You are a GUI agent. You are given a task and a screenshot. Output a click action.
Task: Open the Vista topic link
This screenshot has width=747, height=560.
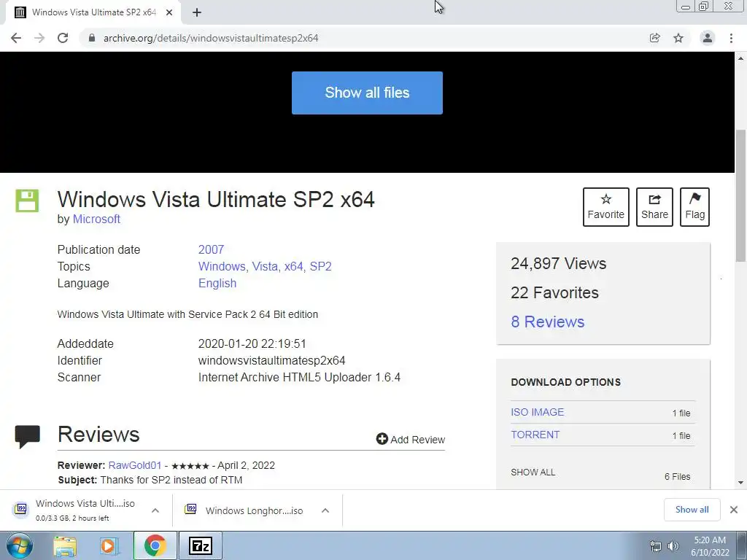[x=264, y=266]
